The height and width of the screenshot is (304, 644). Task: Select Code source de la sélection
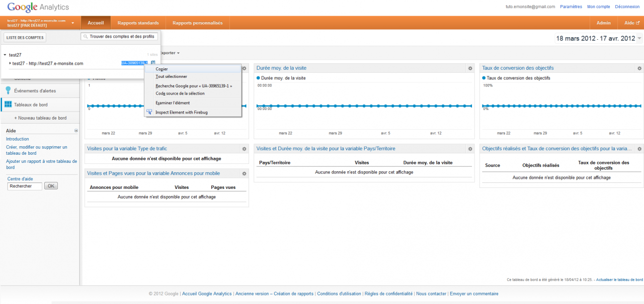[193, 93]
